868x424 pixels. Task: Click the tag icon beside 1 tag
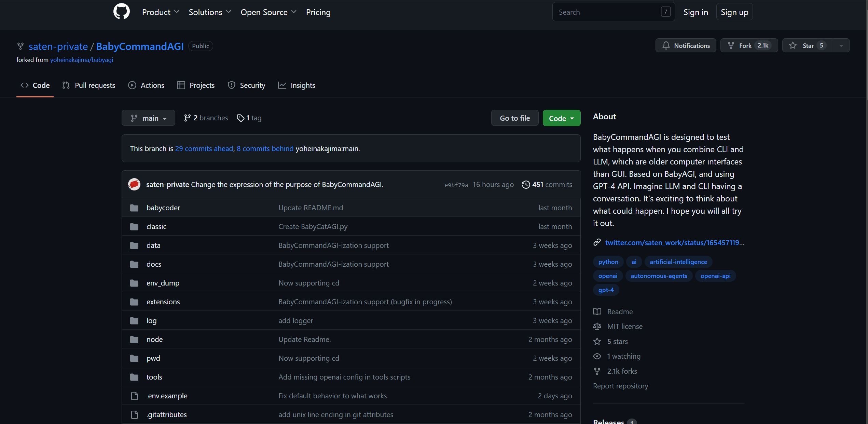pos(240,118)
